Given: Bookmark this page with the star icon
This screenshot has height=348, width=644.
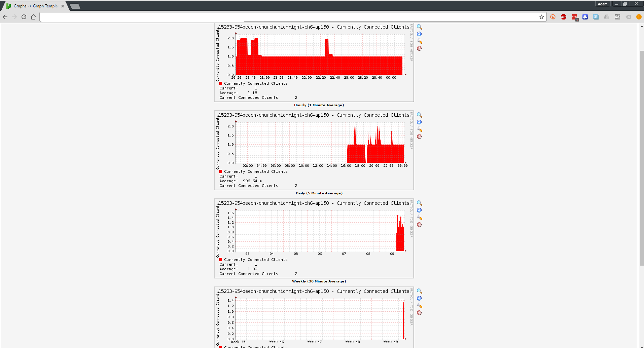Looking at the screenshot, I should [542, 17].
